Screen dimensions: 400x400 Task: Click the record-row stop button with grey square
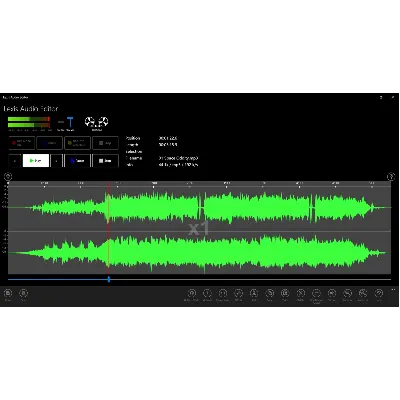tap(105, 143)
